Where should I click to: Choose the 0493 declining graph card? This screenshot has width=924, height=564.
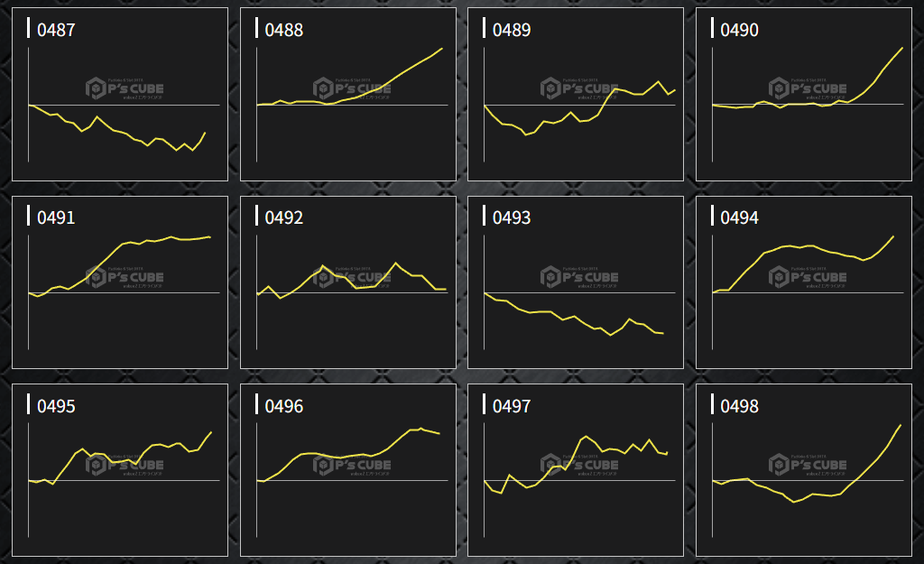(576, 282)
